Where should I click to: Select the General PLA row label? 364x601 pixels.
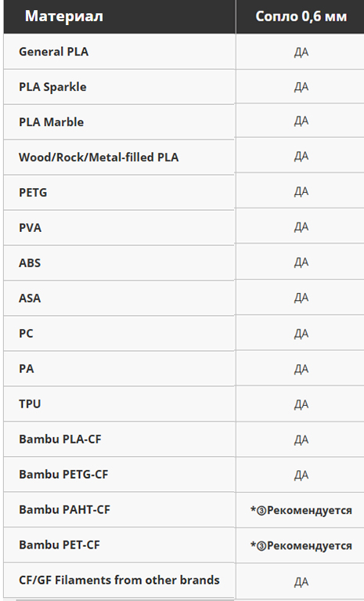click(x=53, y=52)
